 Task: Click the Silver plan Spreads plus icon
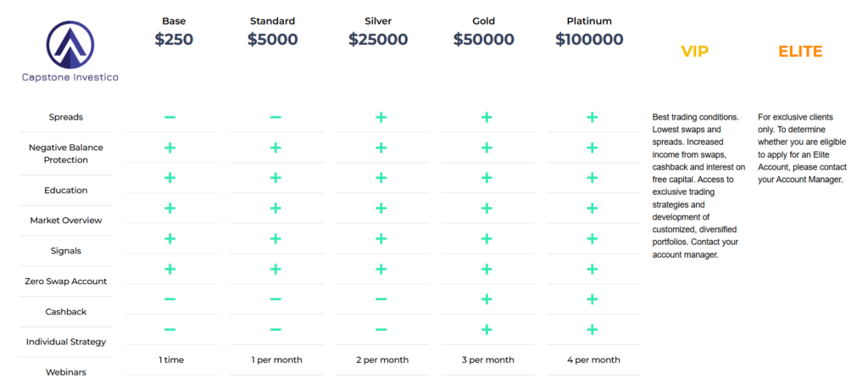coord(381,117)
